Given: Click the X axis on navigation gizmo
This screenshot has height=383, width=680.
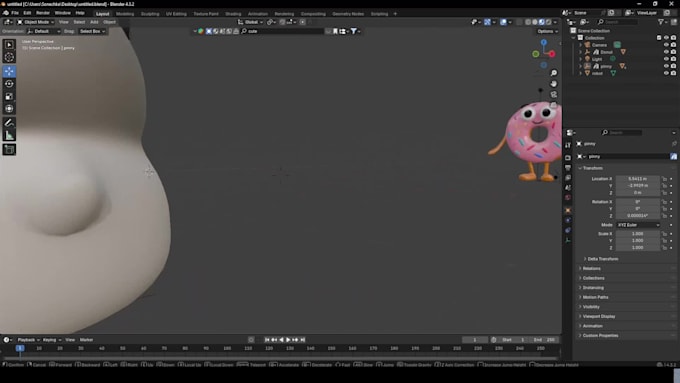Looking at the screenshot, I should click(552, 54).
